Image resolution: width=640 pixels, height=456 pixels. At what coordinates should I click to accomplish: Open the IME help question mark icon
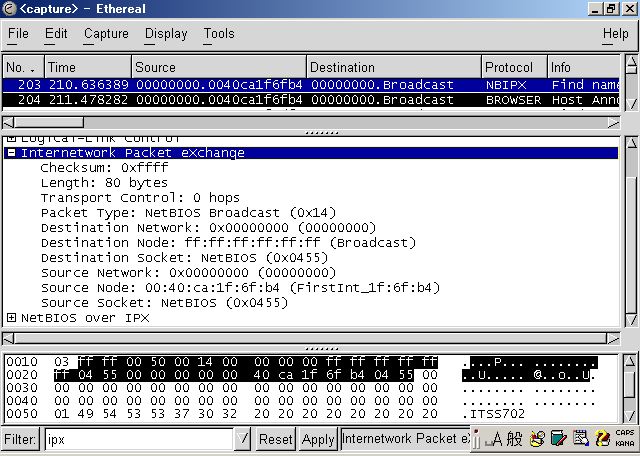tap(602, 439)
